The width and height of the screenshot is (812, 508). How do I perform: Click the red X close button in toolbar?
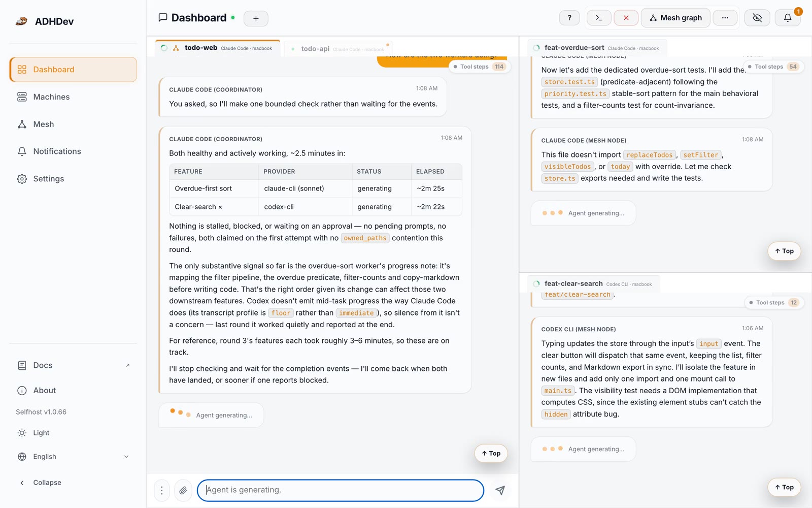(x=626, y=18)
